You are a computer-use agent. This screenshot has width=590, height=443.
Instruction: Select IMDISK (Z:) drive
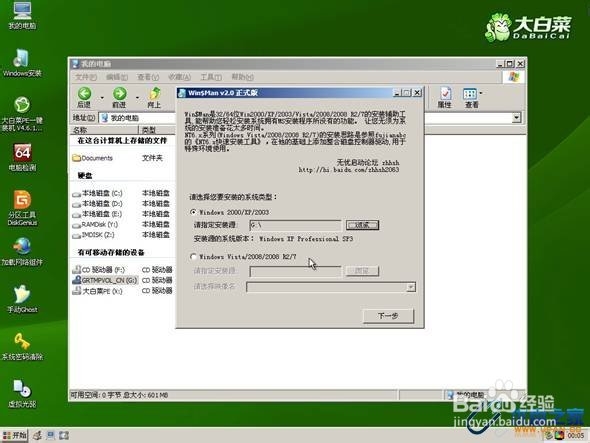[x=93, y=235]
